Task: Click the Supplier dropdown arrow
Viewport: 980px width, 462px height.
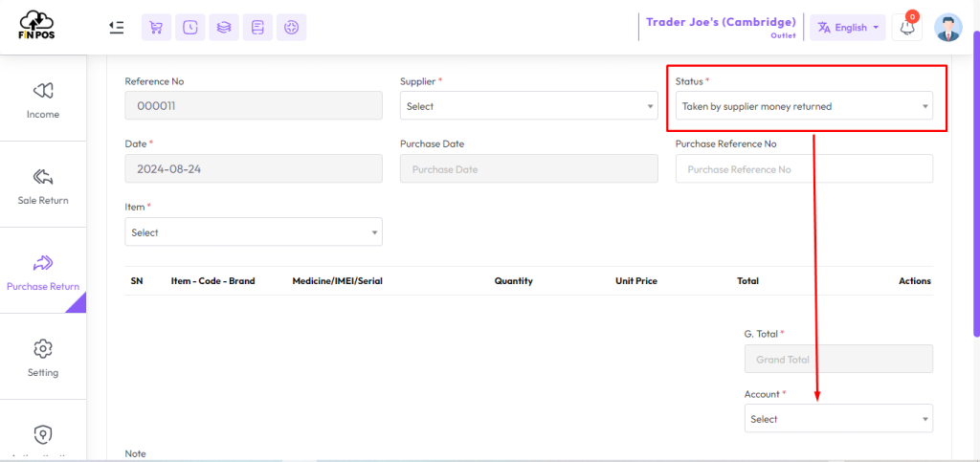Action: [650, 107]
